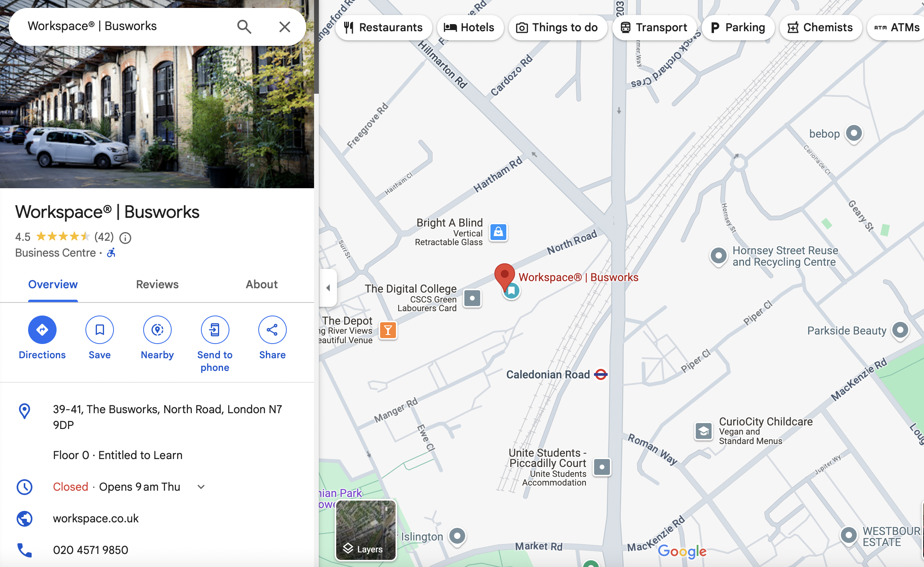The height and width of the screenshot is (567, 924).
Task: Click the Bright A Blind shopping marker
Action: coord(498,232)
